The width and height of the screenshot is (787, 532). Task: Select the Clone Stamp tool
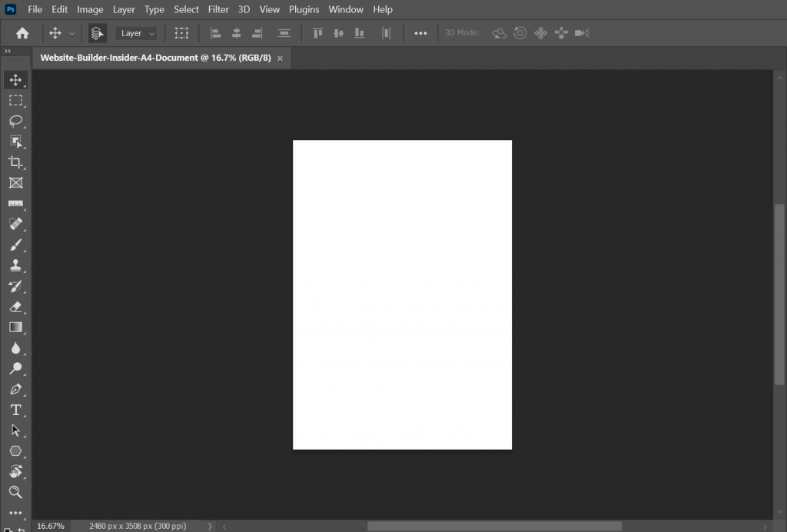pyautogui.click(x=16, y=265)
